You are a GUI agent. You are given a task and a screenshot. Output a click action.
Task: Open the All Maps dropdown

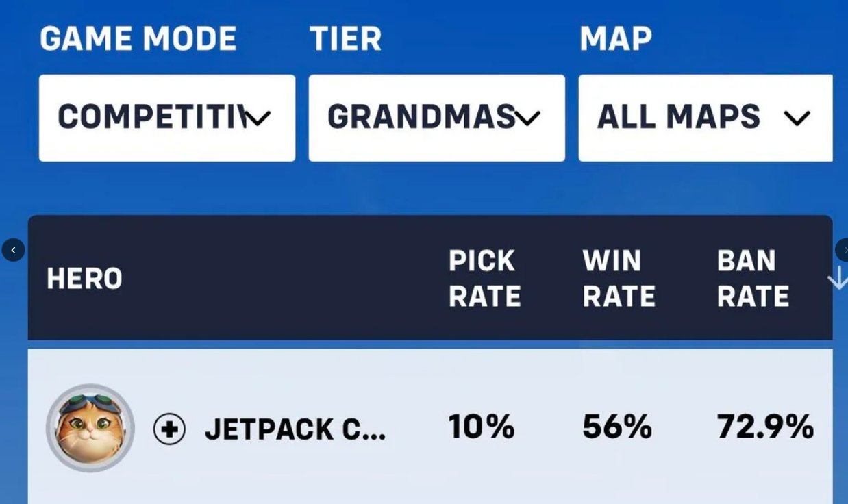click(706, 118)
